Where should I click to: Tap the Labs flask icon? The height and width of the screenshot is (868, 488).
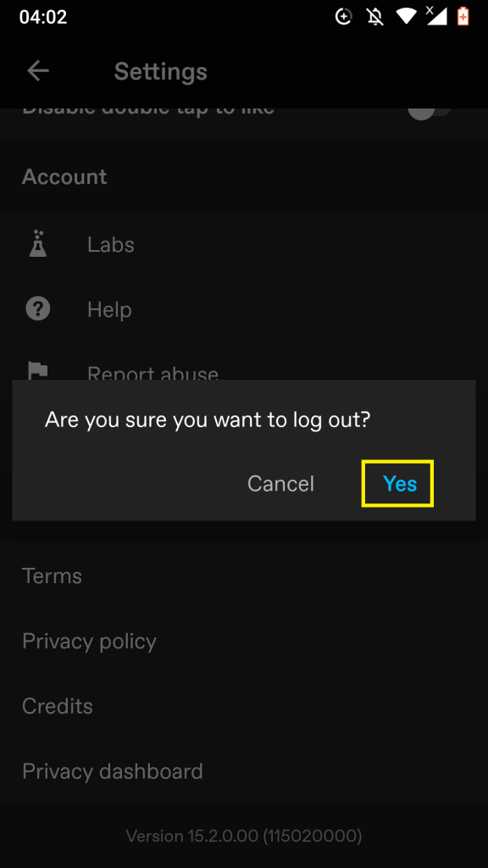tap(37, 244)
